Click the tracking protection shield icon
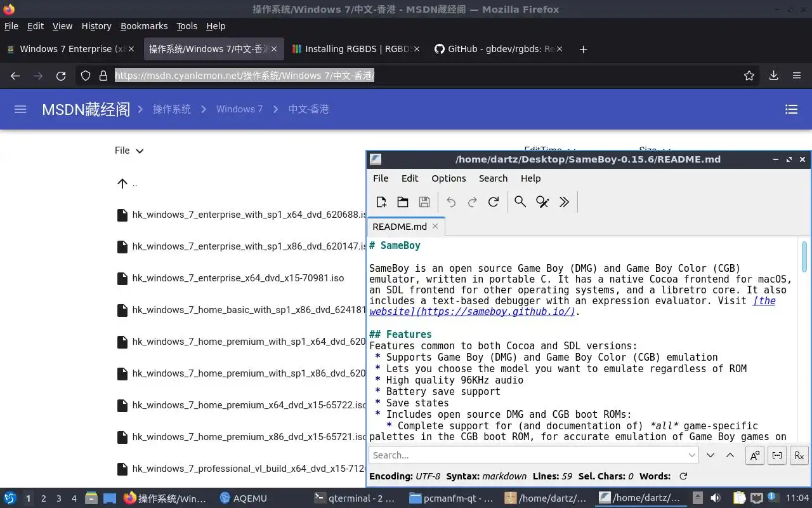 click(x=85, y=76)
